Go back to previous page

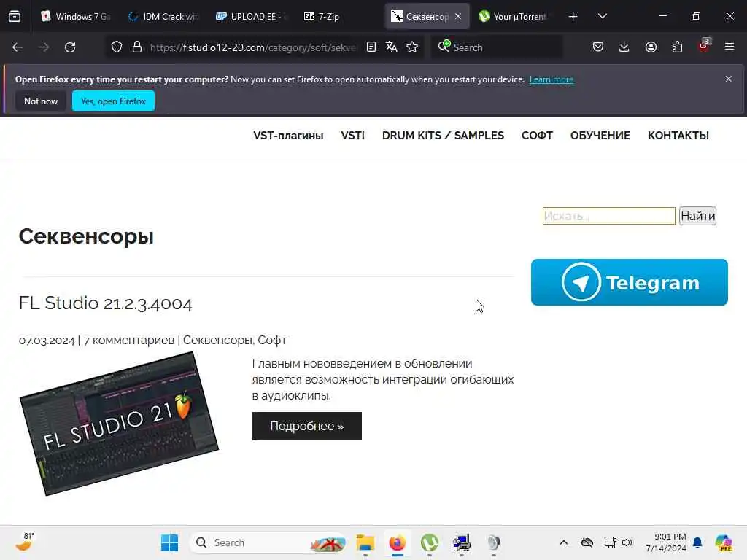[x=18, y=47]
